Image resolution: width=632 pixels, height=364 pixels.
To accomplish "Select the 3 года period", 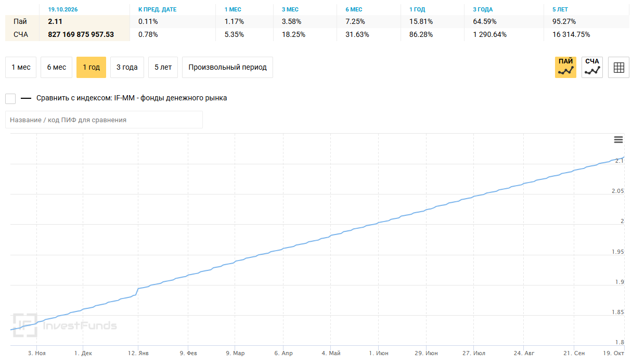I will point(127,68).
